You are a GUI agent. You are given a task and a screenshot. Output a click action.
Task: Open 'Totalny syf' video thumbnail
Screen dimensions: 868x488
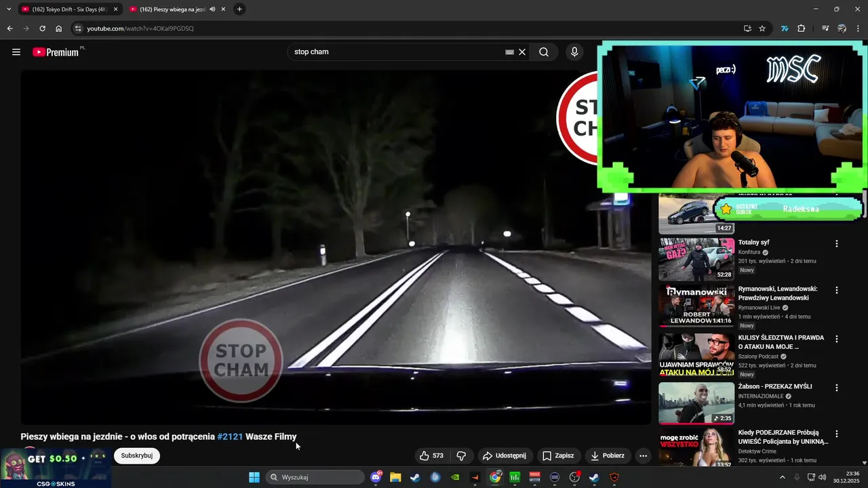click(696, 259)
